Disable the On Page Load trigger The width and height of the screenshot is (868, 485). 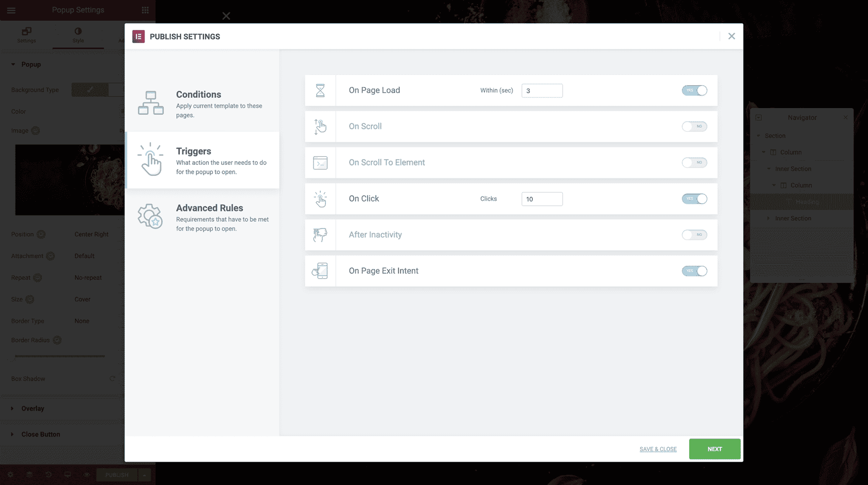coord(694,90)
